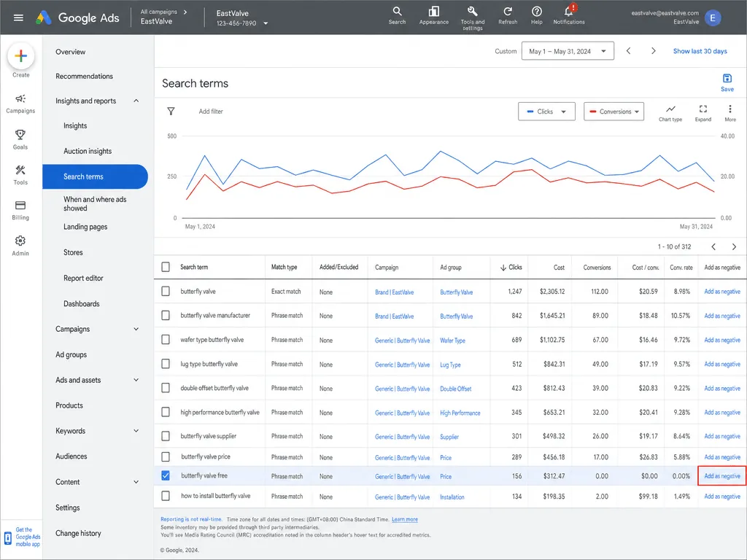Go to previous date range
This screenshot has width=747, height=560.
(x=628, y=51)
